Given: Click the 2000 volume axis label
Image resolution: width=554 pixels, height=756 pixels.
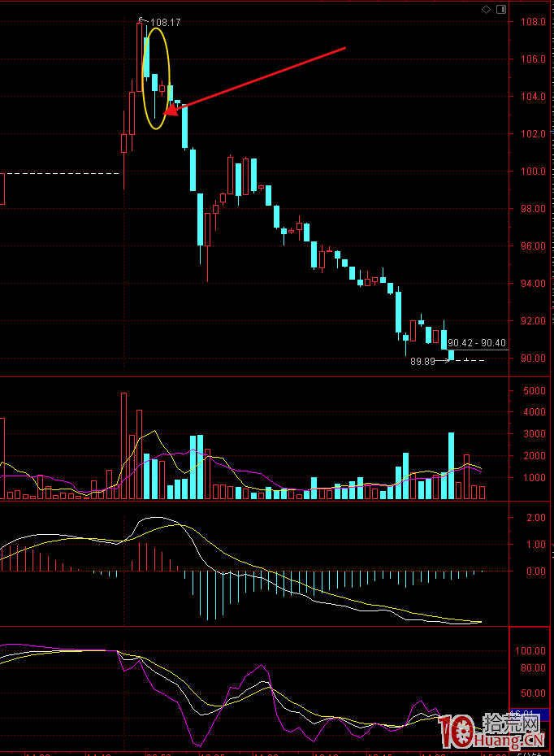Looking at the screenshot, I should click(535, 455).
